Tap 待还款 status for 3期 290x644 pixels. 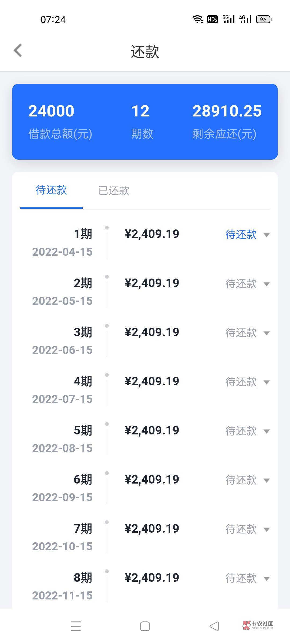(241, 333)
